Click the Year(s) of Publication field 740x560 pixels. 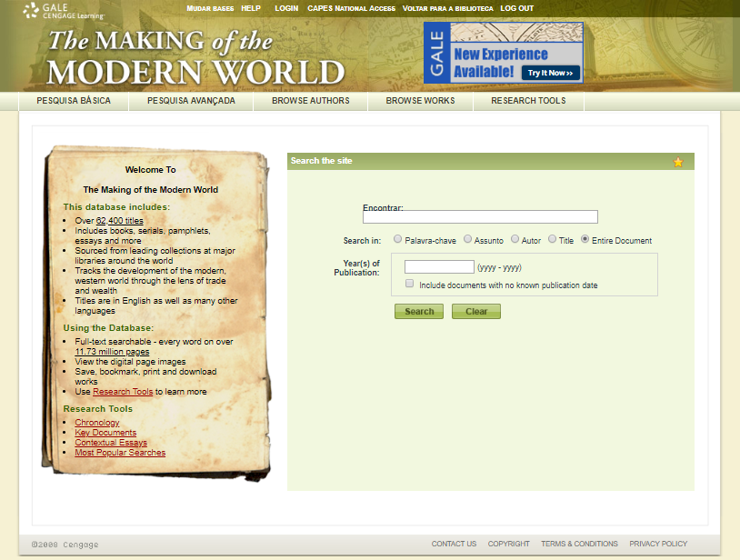pos(439,267)
